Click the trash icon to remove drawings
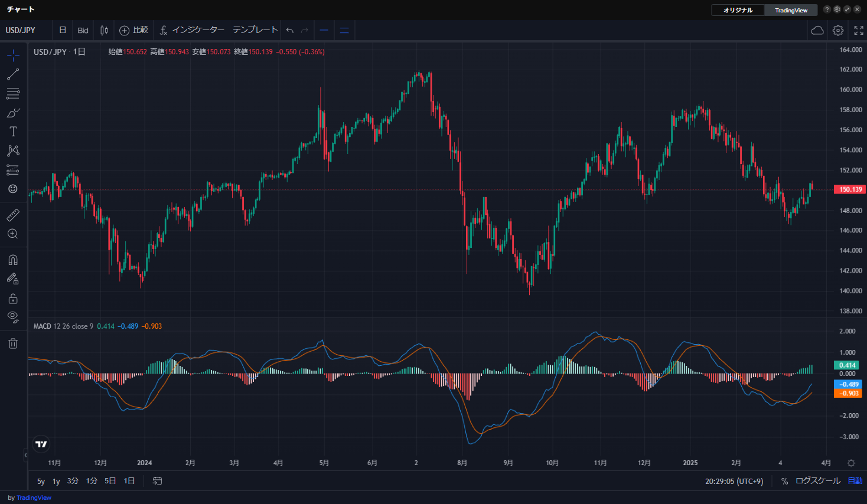Image resolution: width=867 pixels, height=504 pixels. pyautogui.click(x=13, y=343)
